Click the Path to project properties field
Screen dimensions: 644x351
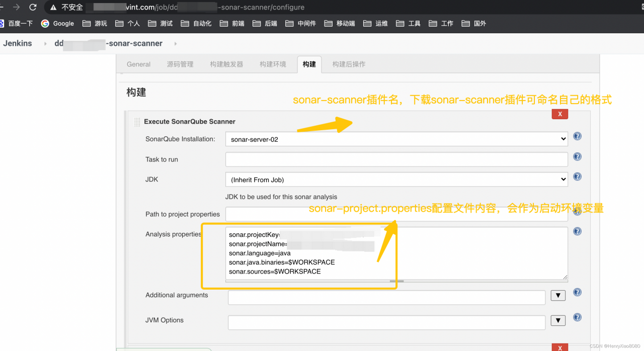(x=396, y=214)
